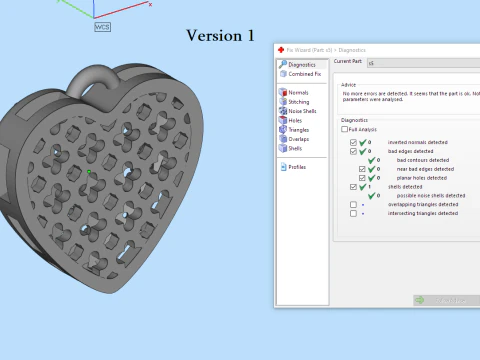Toggle bad edges detected checkbox
This screenshot has width=480, height=360.
point(353,151)
